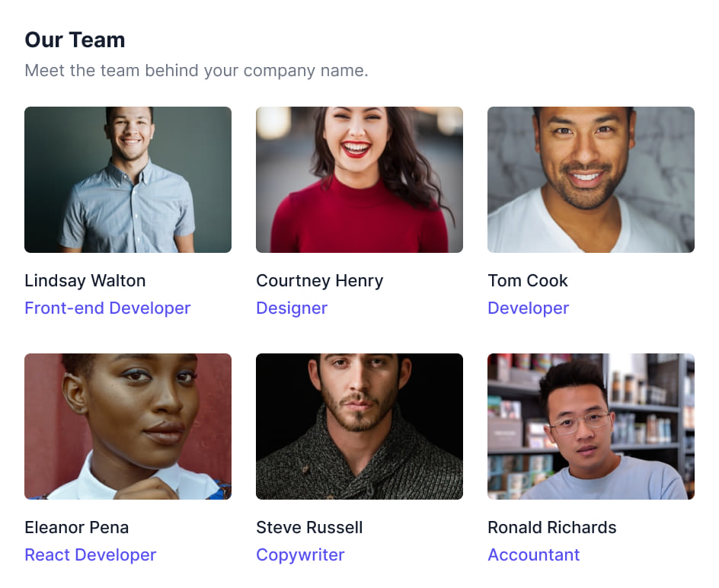Viewport: 719px width, 588px height.
Task: Click the Our Team heading
Action: [x=75, y=40]
